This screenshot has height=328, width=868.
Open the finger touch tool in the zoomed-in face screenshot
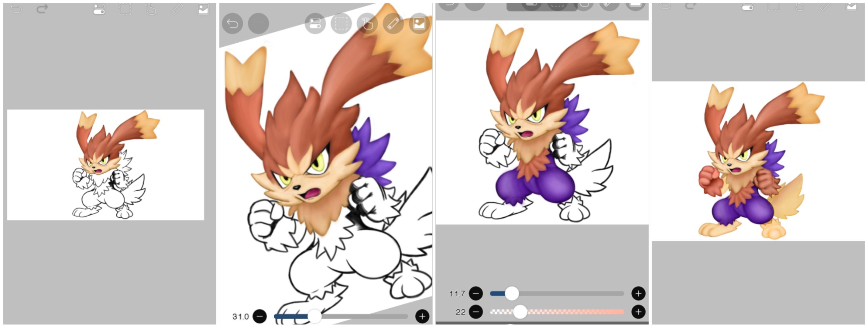pos(367,24)
